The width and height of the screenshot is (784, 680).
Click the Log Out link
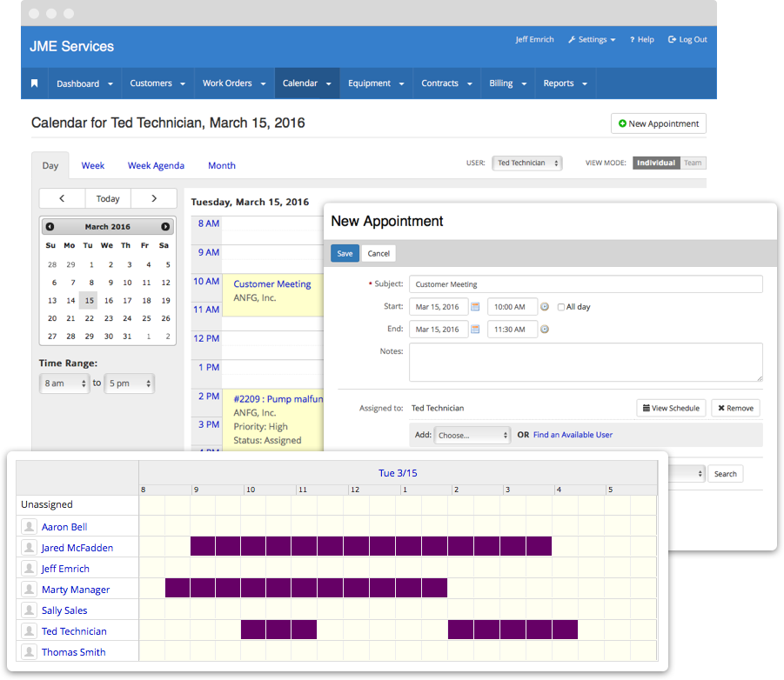687,39
